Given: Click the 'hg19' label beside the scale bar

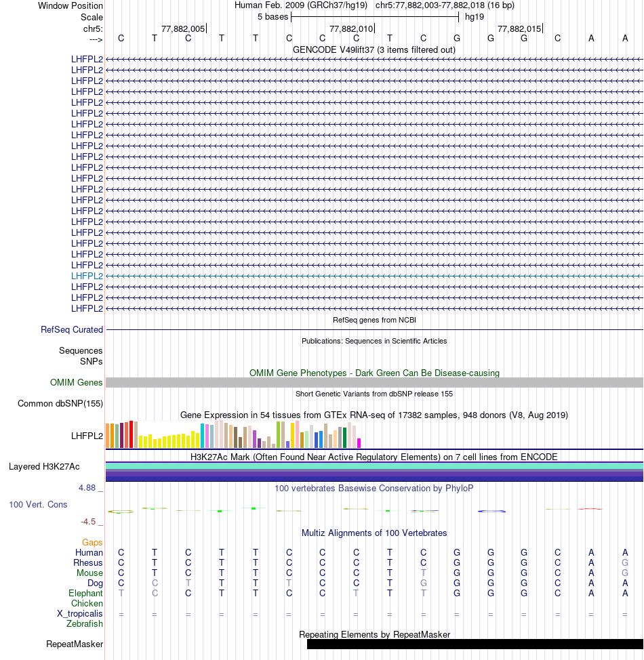Looking at the screenshot, I should (x=475, y=17).
